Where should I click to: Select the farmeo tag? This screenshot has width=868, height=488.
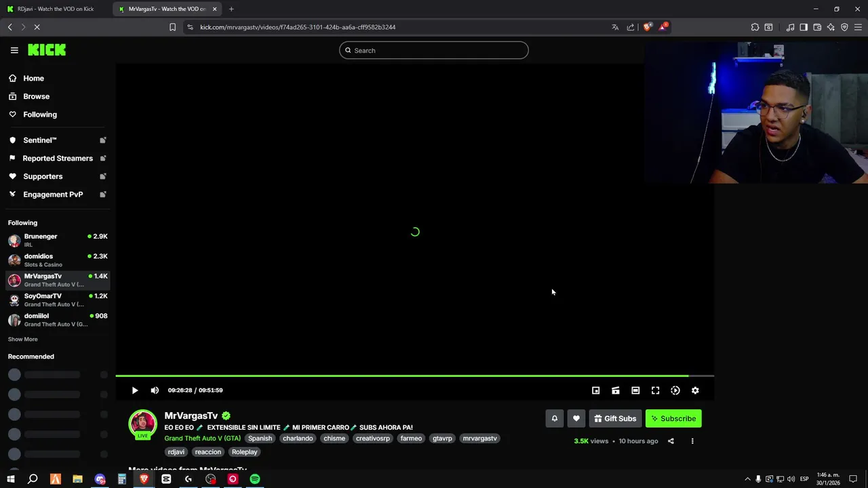tap(411, 439)
